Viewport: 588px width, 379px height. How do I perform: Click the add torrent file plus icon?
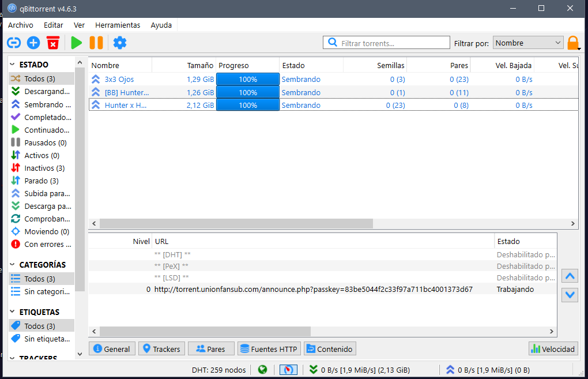[x=33, y=43]
